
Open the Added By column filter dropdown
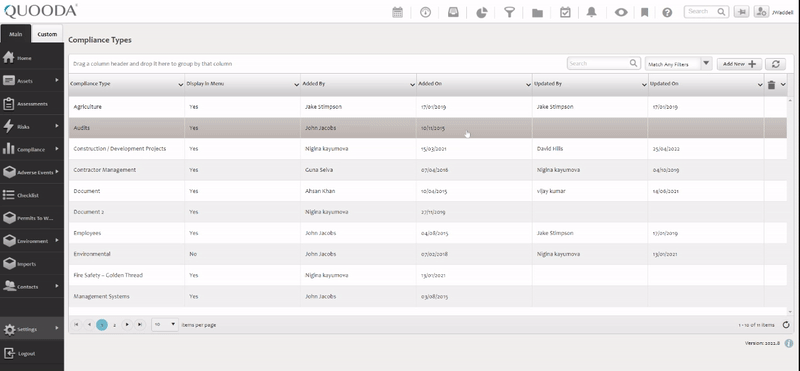pyautogui.click(x=412, y=85)
